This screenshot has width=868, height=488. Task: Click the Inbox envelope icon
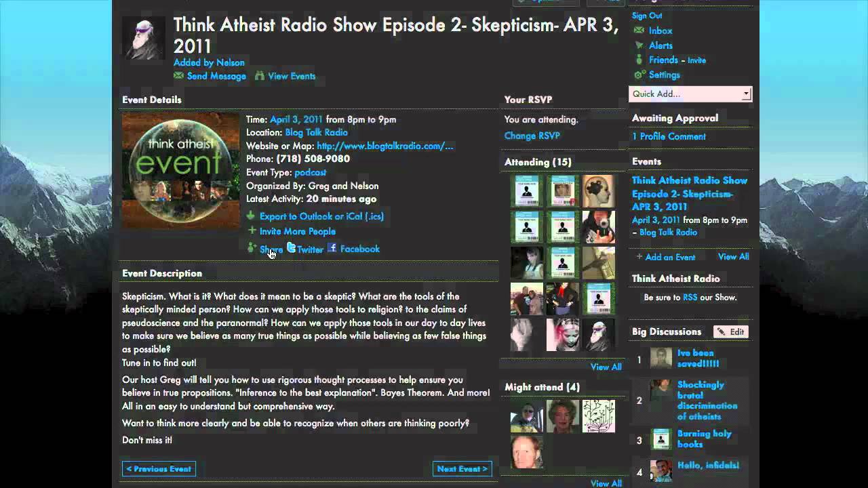click(x=639, y=30)
